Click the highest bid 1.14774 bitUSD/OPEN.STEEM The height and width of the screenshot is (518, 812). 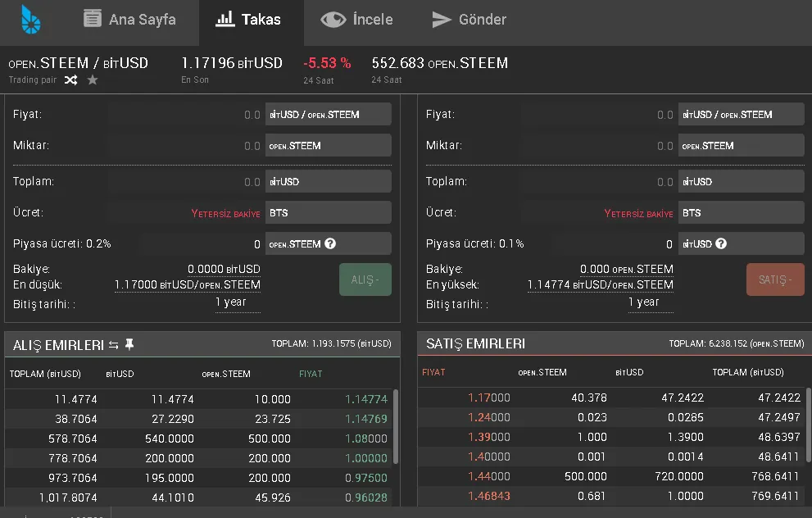pos(601,285)
